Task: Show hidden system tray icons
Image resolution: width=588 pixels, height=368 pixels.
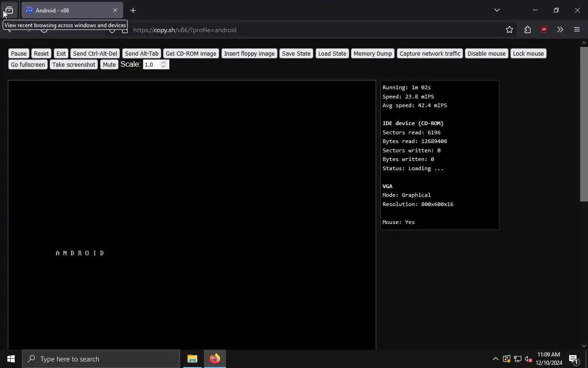Action: (x=495, y=359)
